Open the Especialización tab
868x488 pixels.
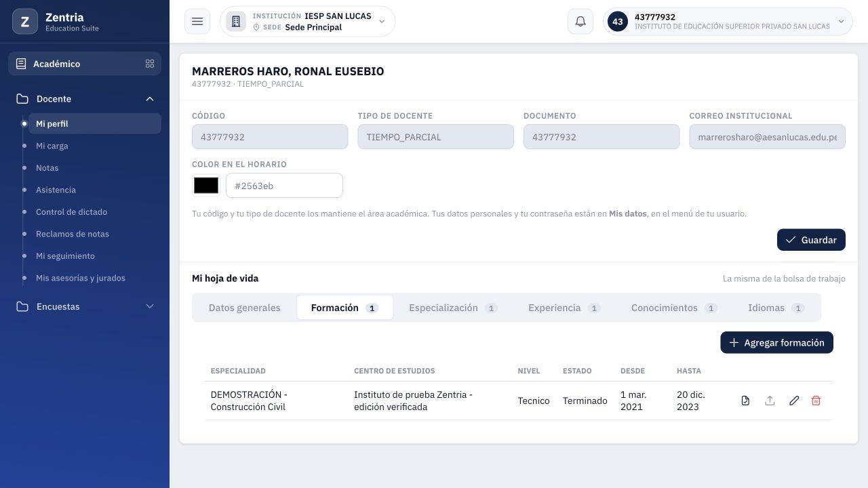453,308
